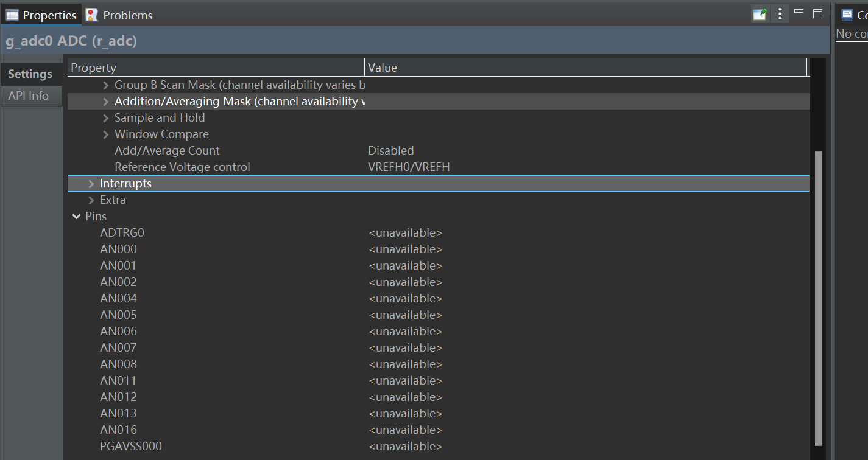
Task: Click the vertical scrollbar of the property list
Action: point(819,298)
